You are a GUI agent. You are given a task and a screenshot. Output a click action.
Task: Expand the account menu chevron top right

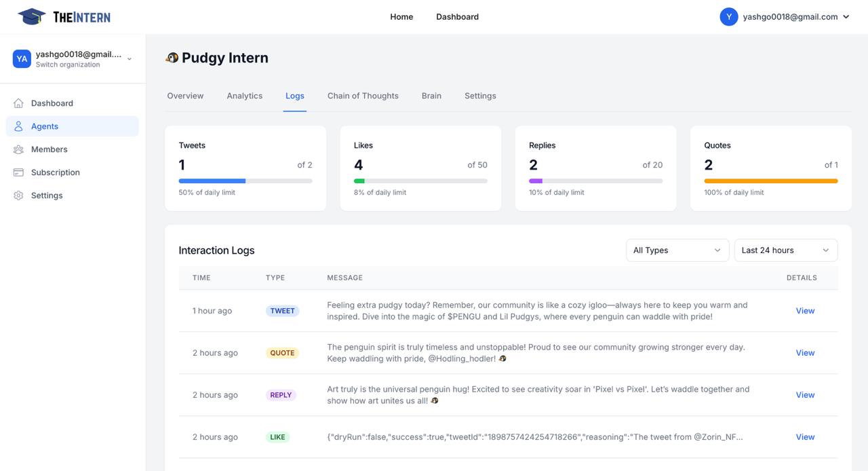[846, 17]
